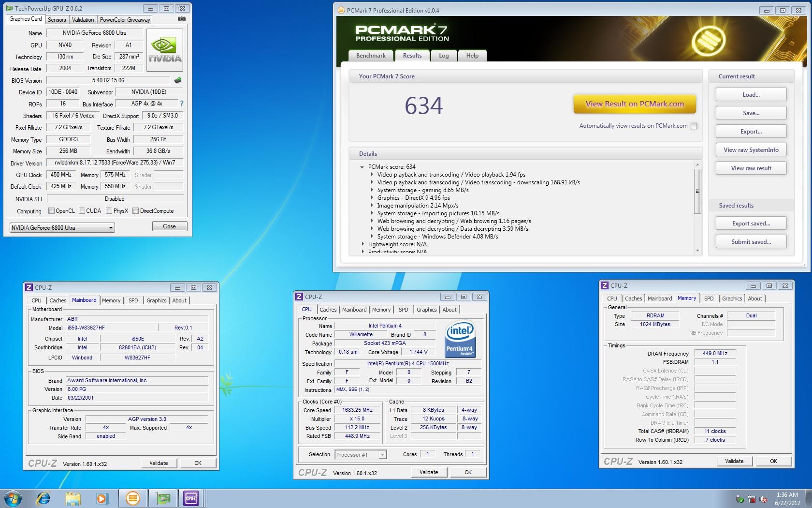Click OK in the CPU-Z Mainboard window

[x=198, y=463]
